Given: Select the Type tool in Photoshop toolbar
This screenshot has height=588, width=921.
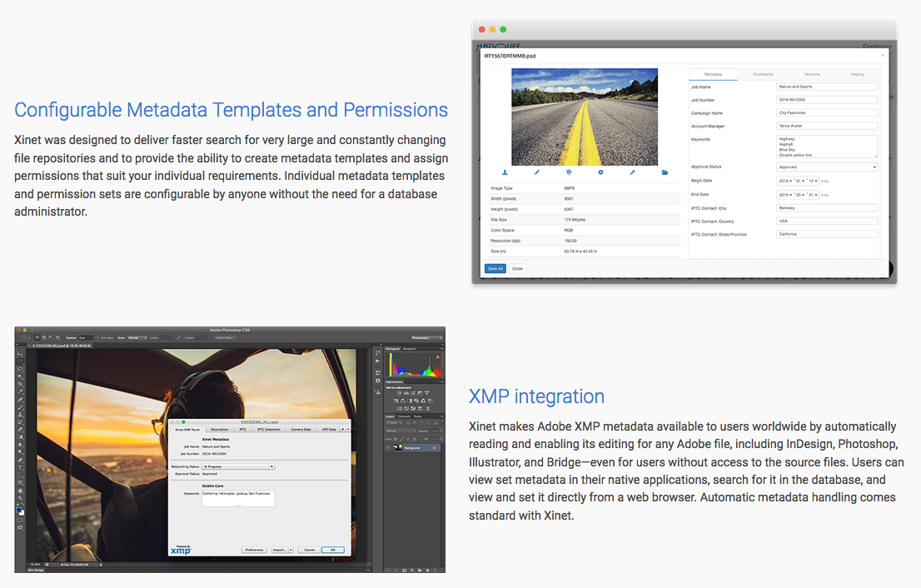Looking at the screenshot, I should (x=20, y=467).
